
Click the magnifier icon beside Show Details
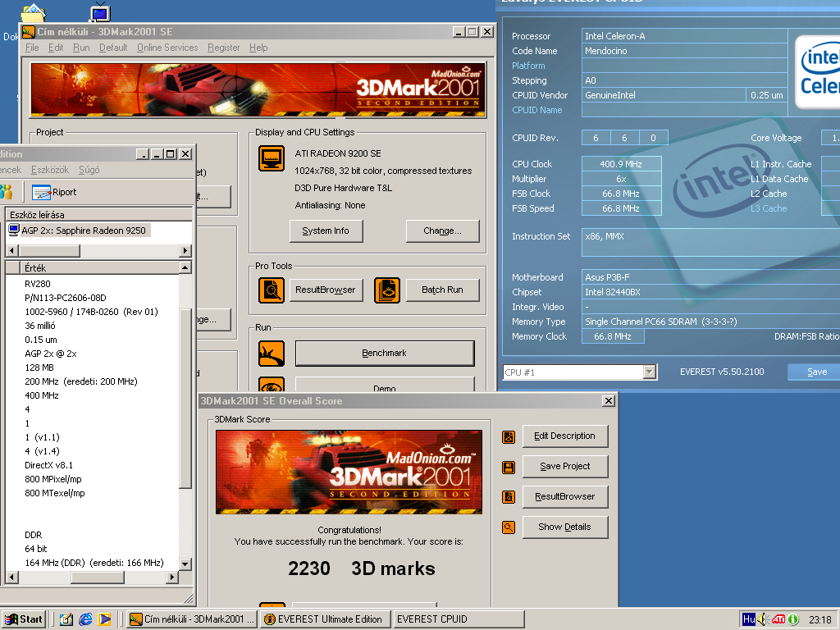coord(509,527)
